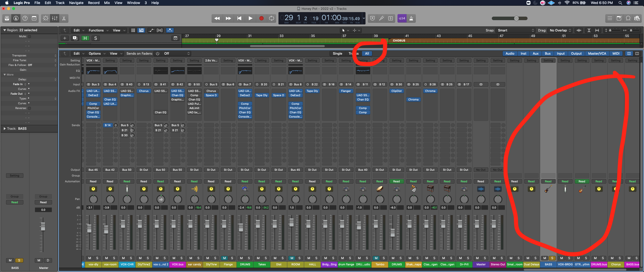Switch mixer view to Single
This screenshot has height=272, width=644.
[337, 54]
